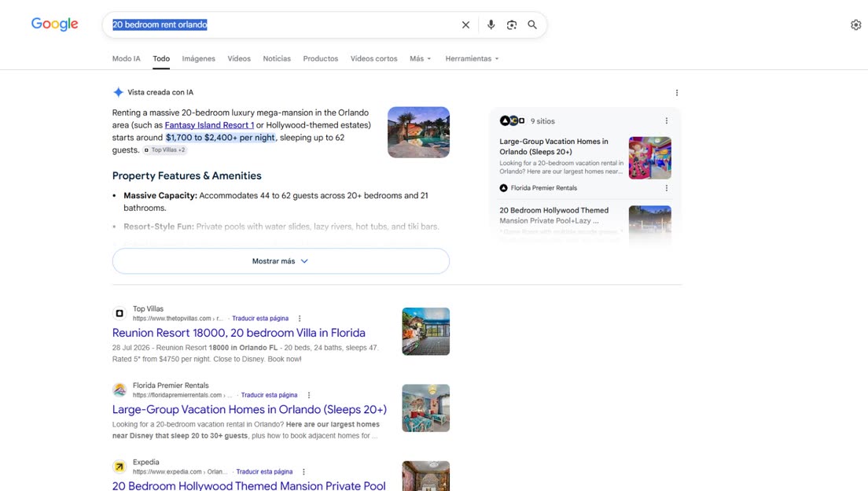This screenshot has height=491, width=868.
Task: Open options for Florida Premier Rentals source
Action: pyautogui.click(x=667, y=188)
